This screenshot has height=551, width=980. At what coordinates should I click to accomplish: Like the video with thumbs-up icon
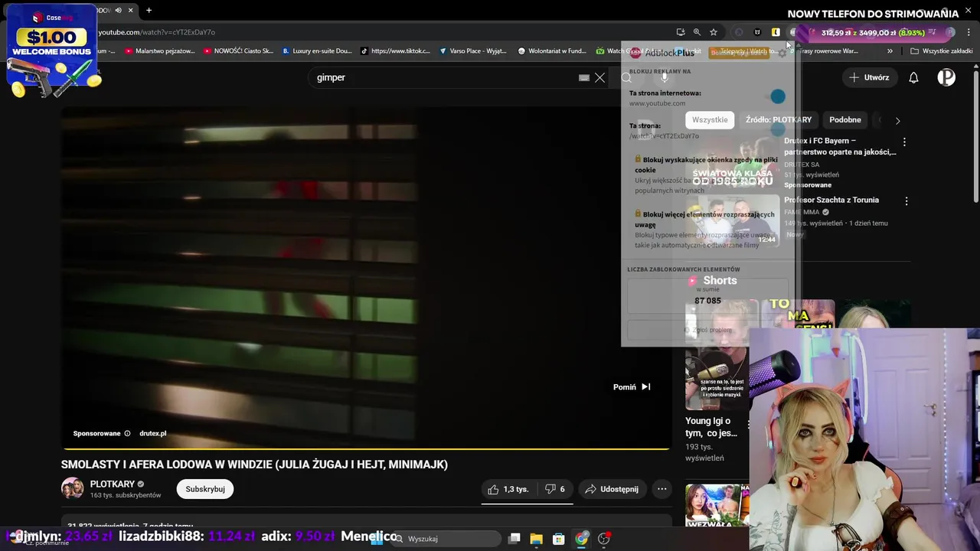coord(509,489)
